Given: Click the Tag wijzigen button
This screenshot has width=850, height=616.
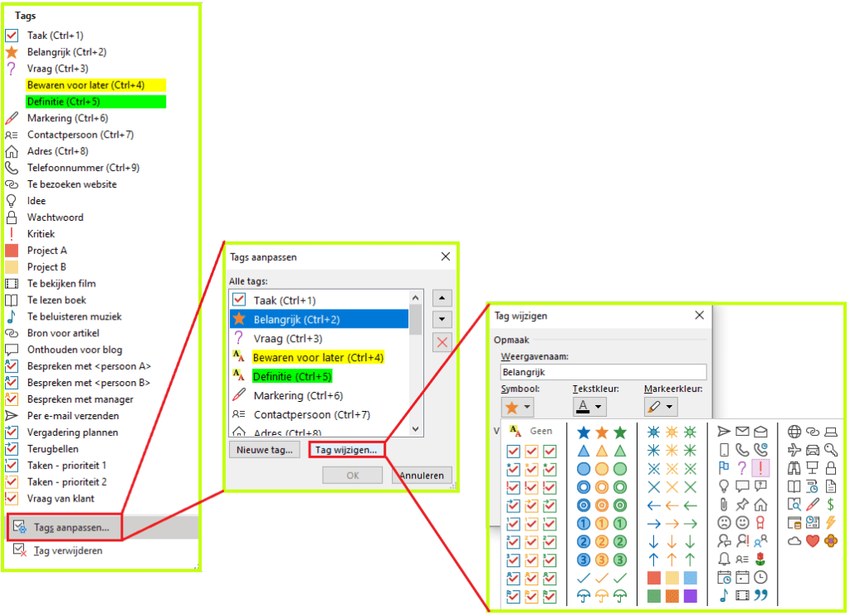Looking at the screenshot, I should (346, 450).
